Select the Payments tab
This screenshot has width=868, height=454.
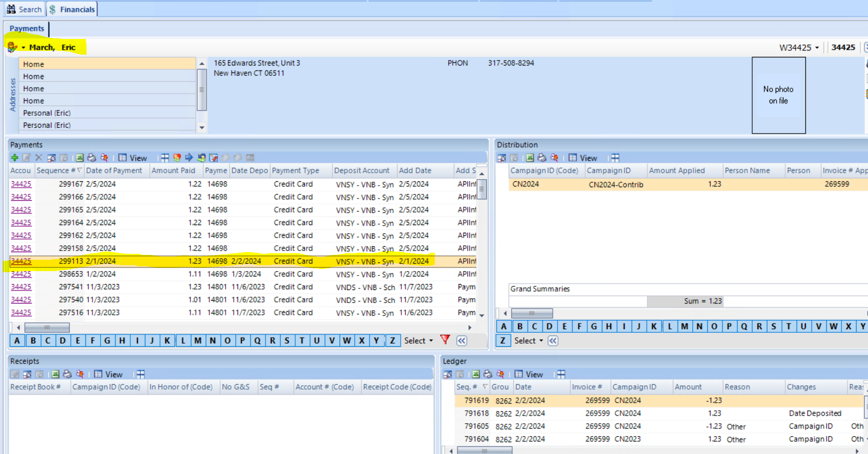tap(26, 28)
